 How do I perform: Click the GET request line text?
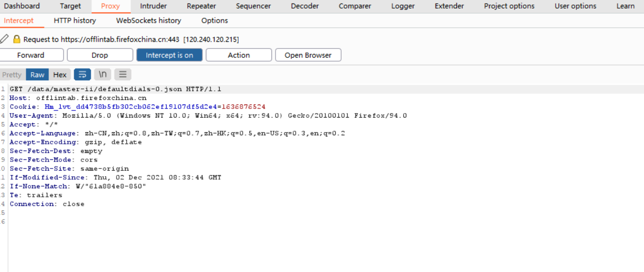[x=116, y=89]
